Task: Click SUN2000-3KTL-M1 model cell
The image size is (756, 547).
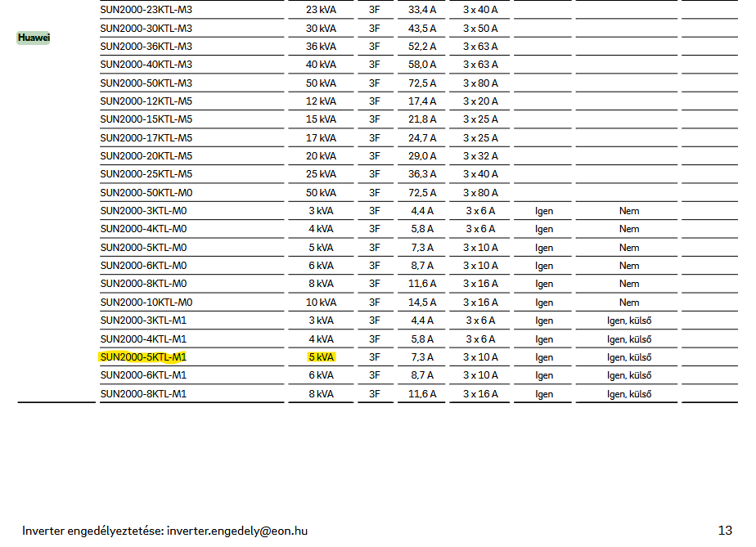Action: [x=143, y=321]
